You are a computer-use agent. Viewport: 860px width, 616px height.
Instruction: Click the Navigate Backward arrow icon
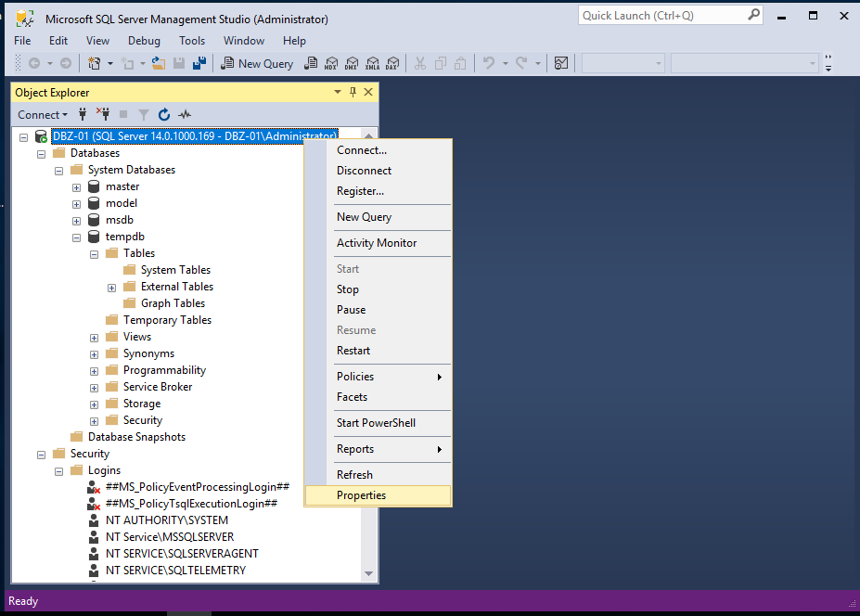tap(34, 64)
